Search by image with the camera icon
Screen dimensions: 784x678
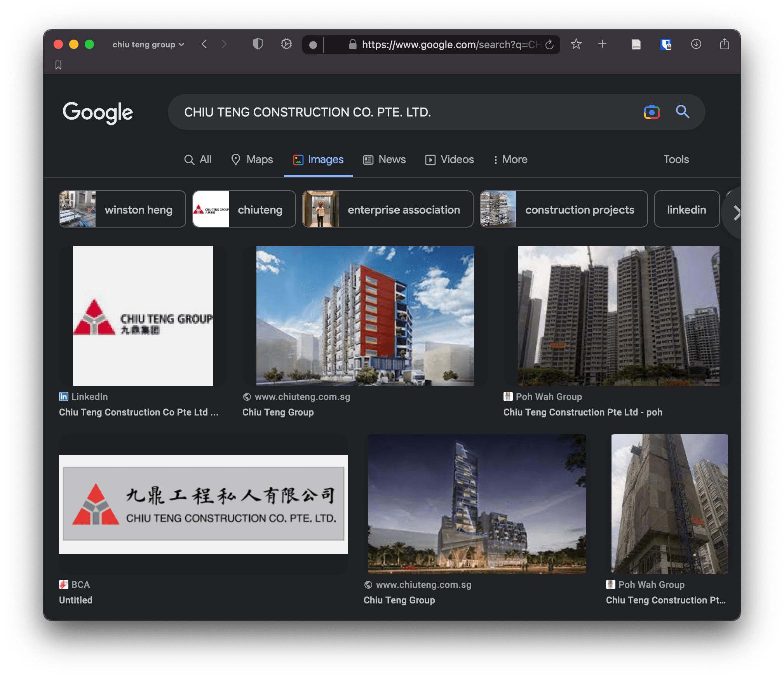point(652,112)
